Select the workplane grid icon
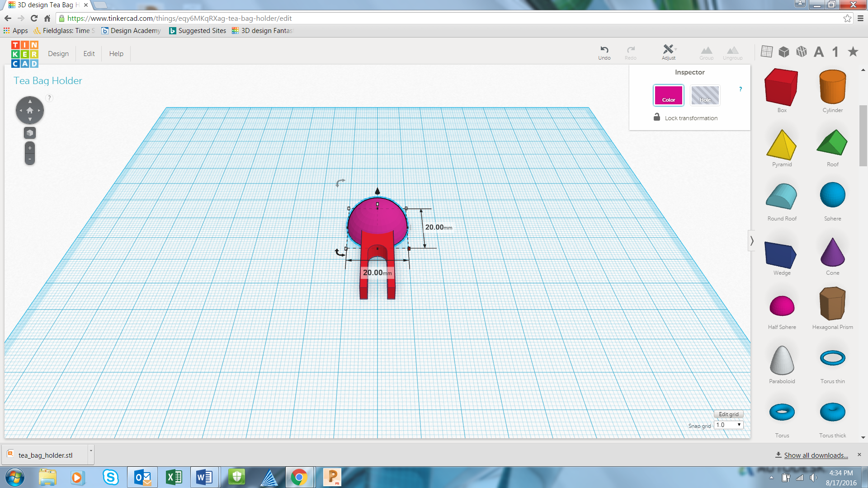This screenshot has width=868, height=488. (x=766, y=52)
